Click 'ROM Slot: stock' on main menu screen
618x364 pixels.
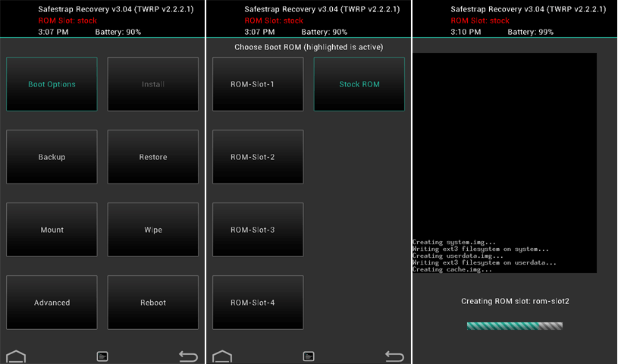(x=67, y=20)
